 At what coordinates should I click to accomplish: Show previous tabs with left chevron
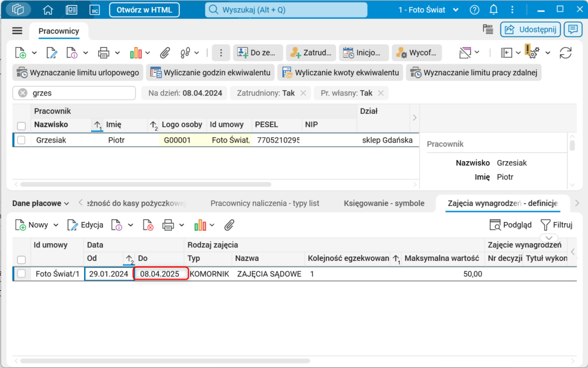[x=81, y=203]
